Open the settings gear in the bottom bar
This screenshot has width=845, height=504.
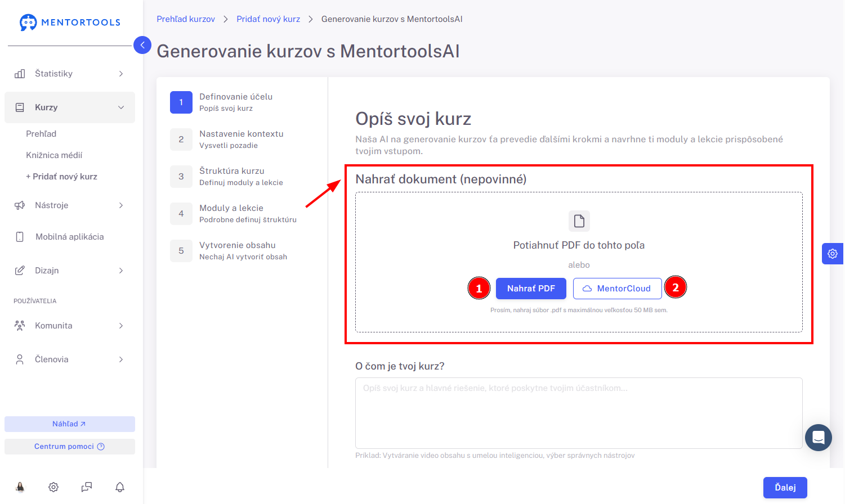click(53, 487)
